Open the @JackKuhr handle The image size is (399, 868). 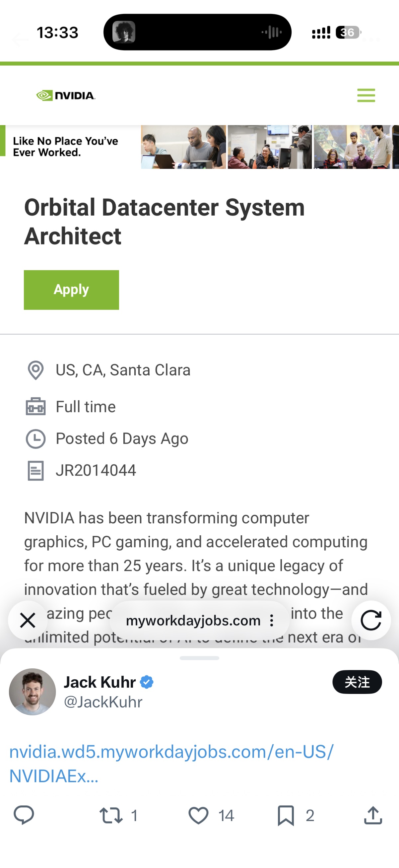(x=103, y=702)
